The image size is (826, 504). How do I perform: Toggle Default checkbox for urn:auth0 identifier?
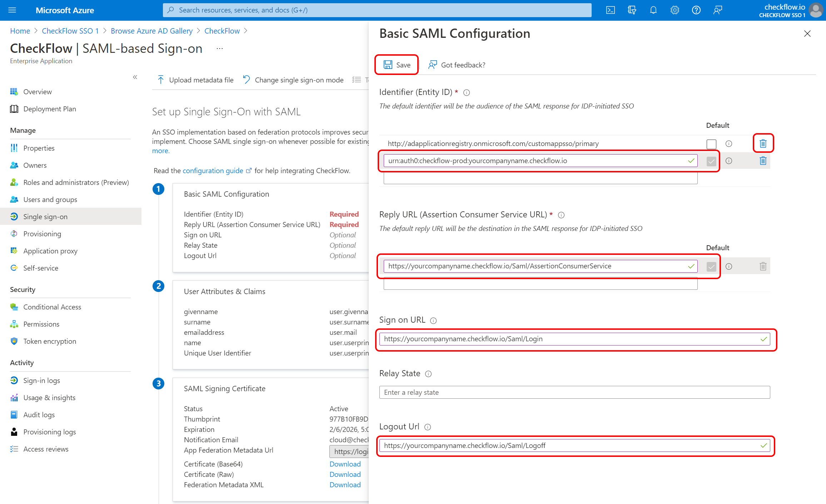(x=711, y=161)
